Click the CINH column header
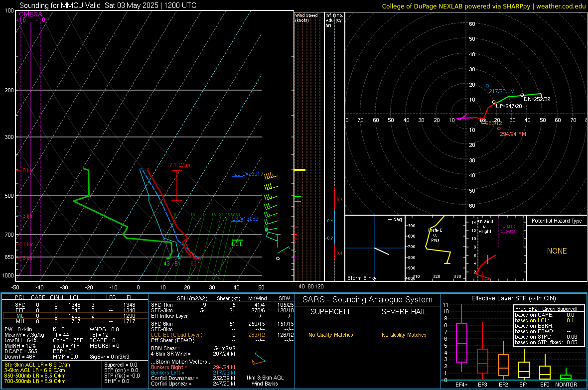 56,297
